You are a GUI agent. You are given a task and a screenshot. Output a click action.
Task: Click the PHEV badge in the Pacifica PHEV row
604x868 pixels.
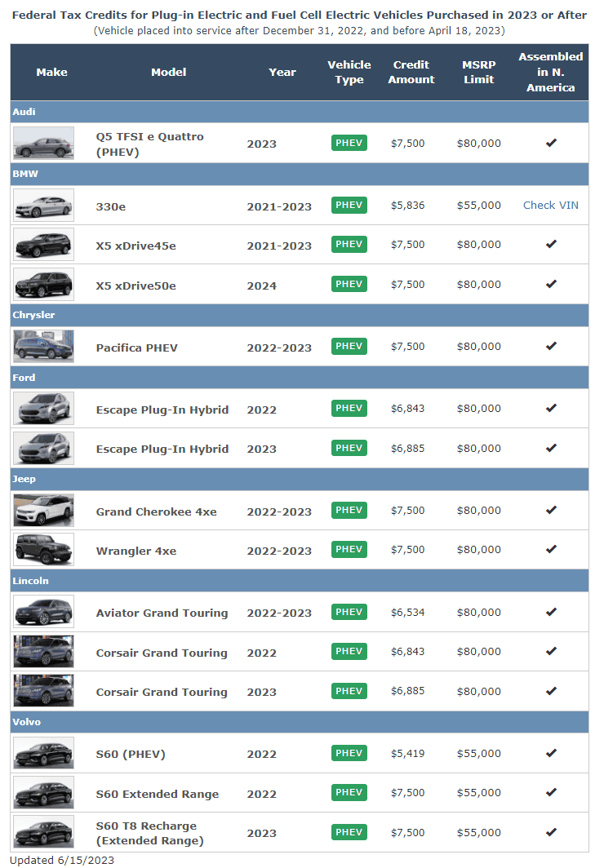coord(349,347)
